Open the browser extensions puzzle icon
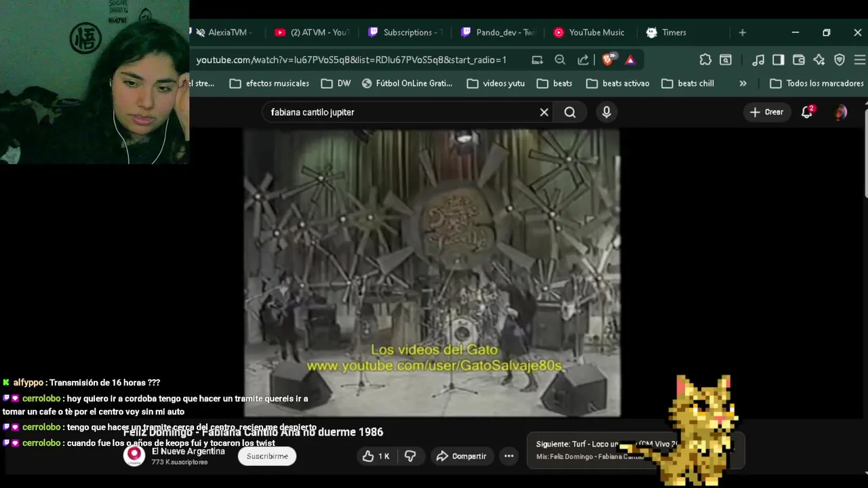868x488 pixels. 705,60
